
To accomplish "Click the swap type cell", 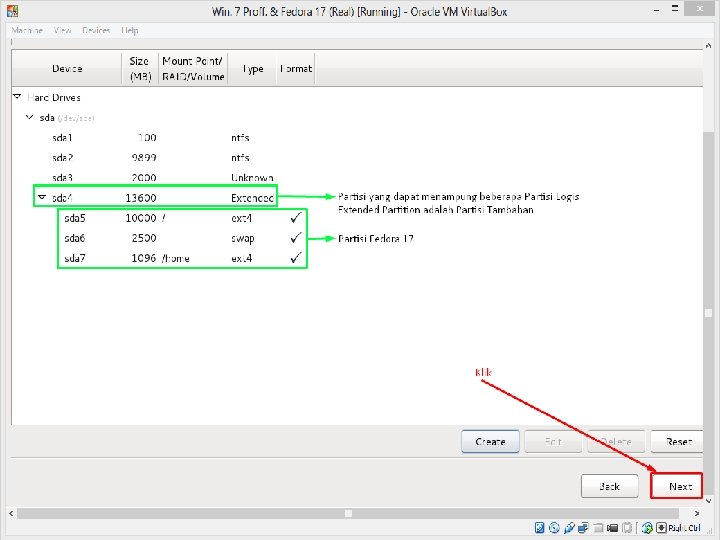I will click(243, 238).
